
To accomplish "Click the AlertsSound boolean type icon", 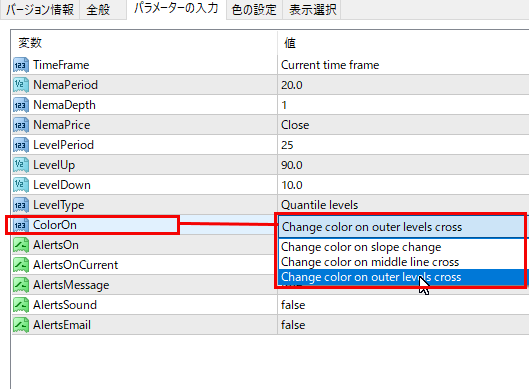I will 21,305.
